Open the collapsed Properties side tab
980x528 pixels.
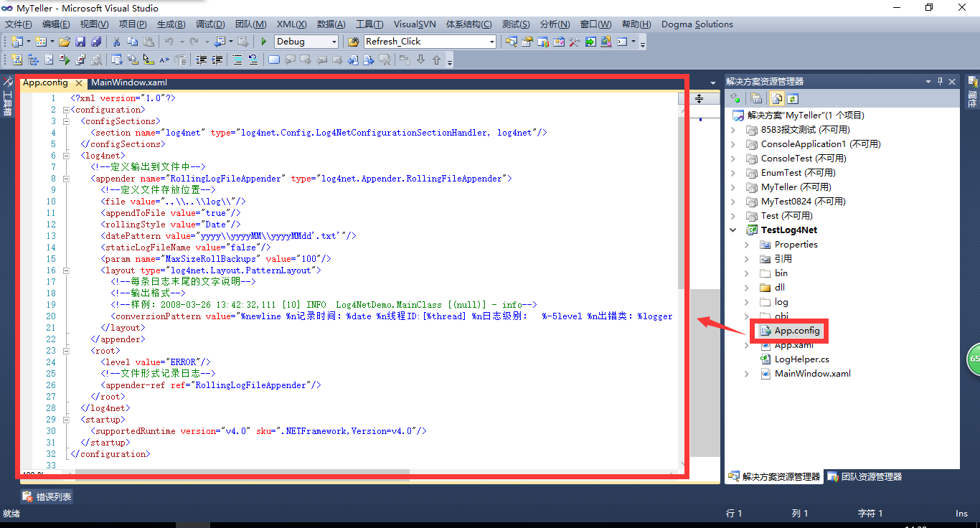pos(973,91)
